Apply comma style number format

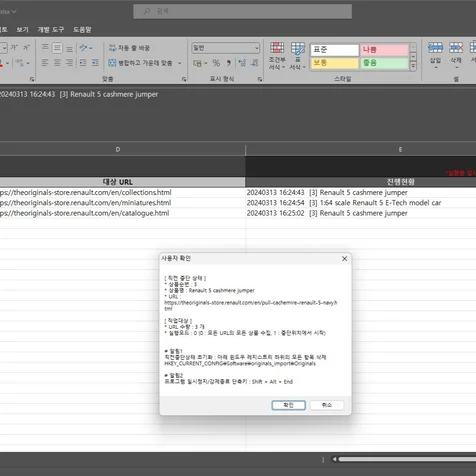pos(229,63)
